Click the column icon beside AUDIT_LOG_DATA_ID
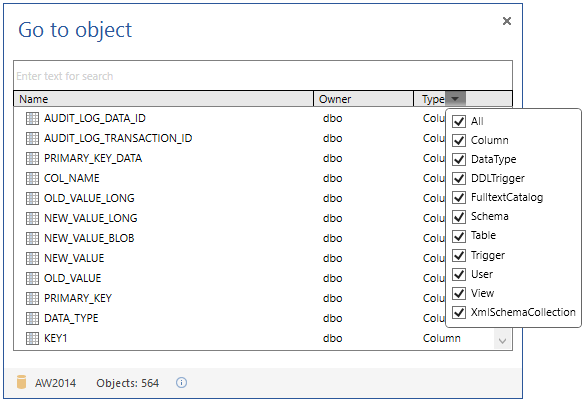Screen dimensions: 585x403 pos(32,118)
